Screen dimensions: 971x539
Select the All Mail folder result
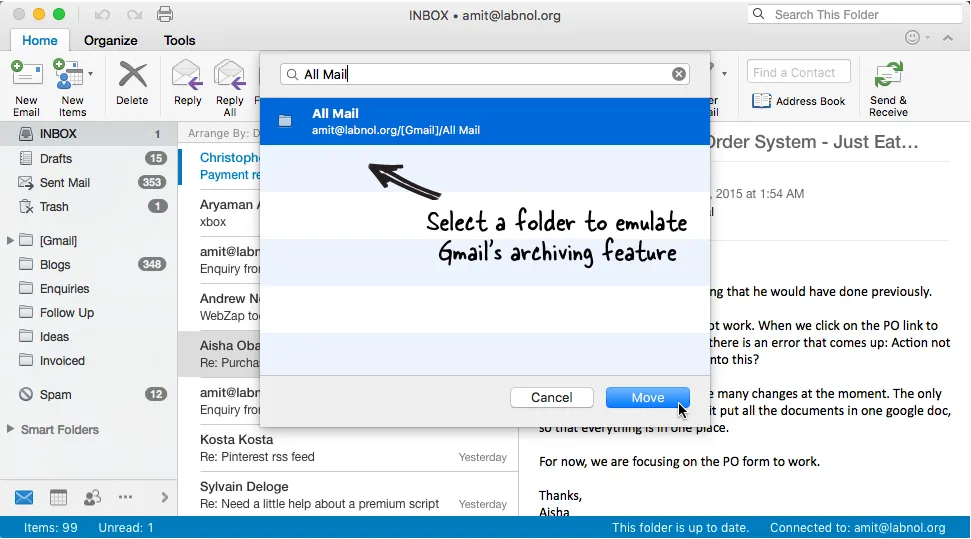(x=484, y=121)
